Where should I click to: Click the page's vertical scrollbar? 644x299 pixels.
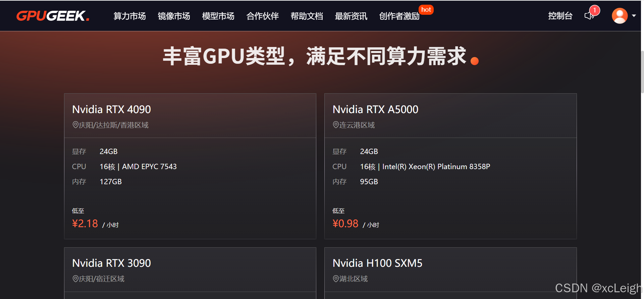[642, 71]
